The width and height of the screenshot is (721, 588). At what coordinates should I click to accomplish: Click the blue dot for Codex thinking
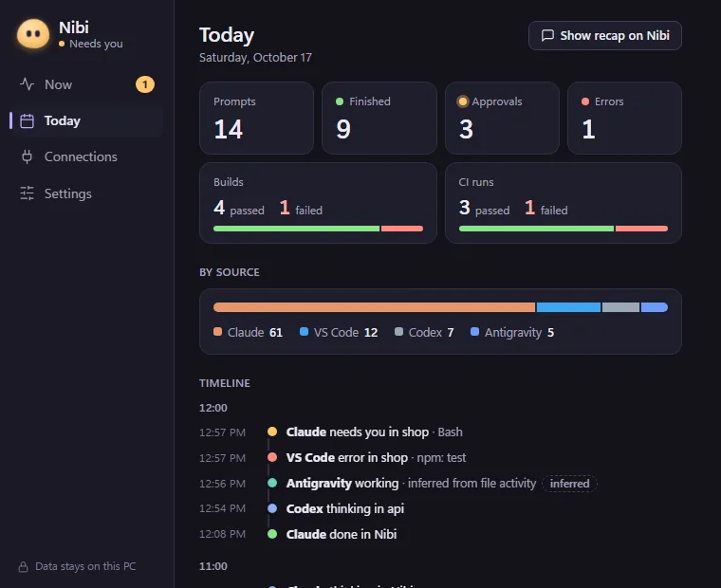tap(272, 508)
